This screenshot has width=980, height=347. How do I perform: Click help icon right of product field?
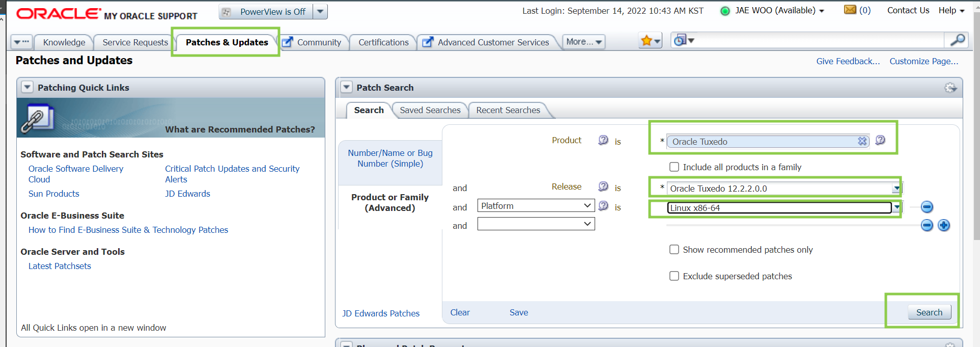[880, 140]
